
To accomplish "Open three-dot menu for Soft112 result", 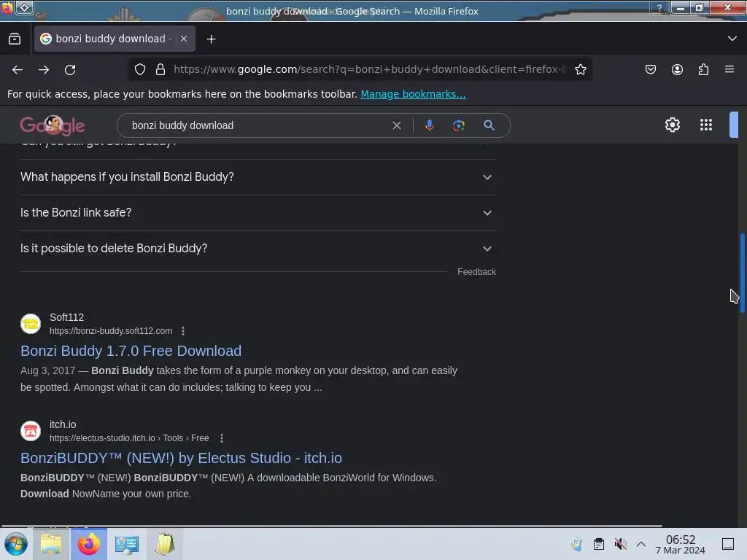I will point(183,331).
